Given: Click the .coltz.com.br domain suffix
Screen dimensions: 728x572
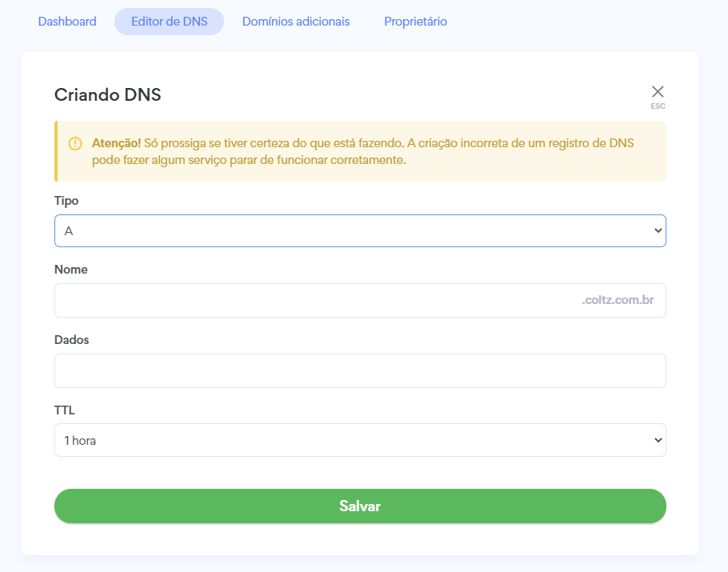Looking at the screenshot, I should (x=618, y=301).
